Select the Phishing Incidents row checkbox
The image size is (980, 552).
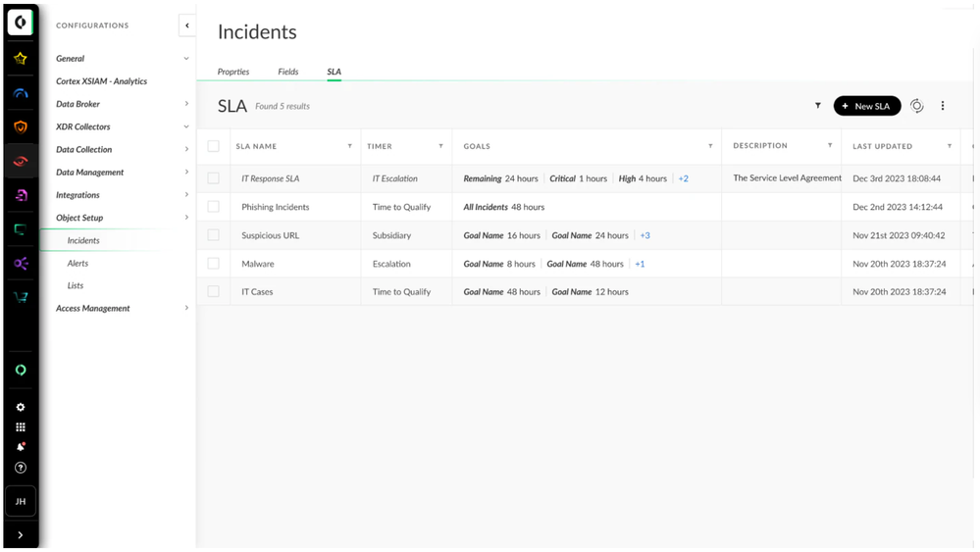click(x=213, y=207)
